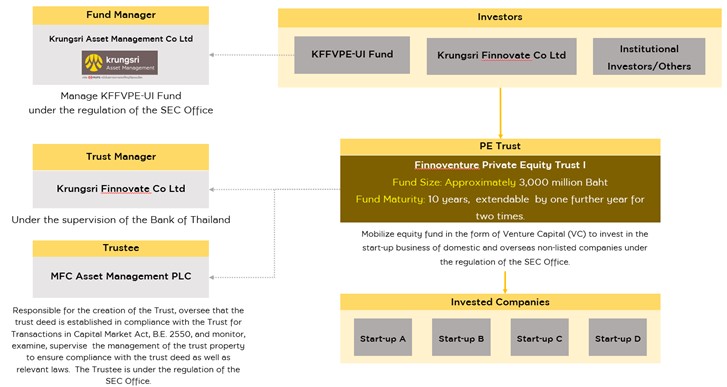Screen dimensions: 727x387
Task: Click the Fund Manager header
Action: [x=121, y=15]
